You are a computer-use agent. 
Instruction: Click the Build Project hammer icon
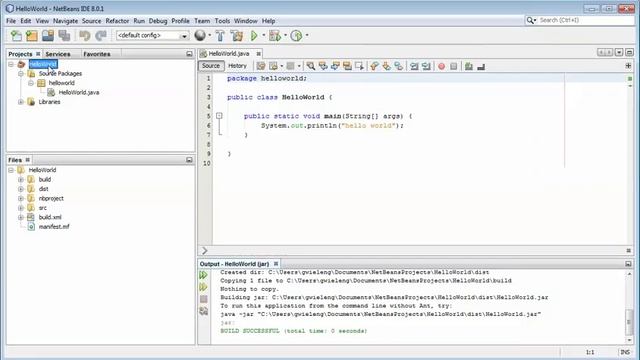pyautogui.click(x=220, y=36)
